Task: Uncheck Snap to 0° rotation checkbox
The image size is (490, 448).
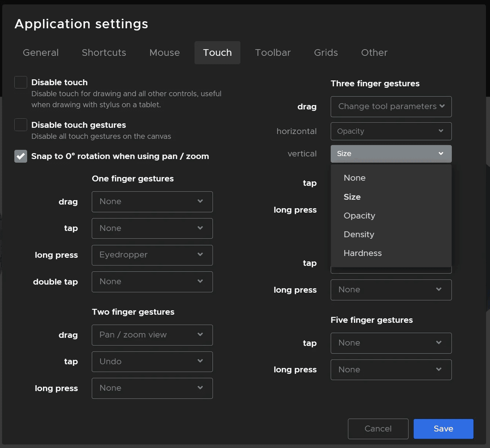Action: 21,156
